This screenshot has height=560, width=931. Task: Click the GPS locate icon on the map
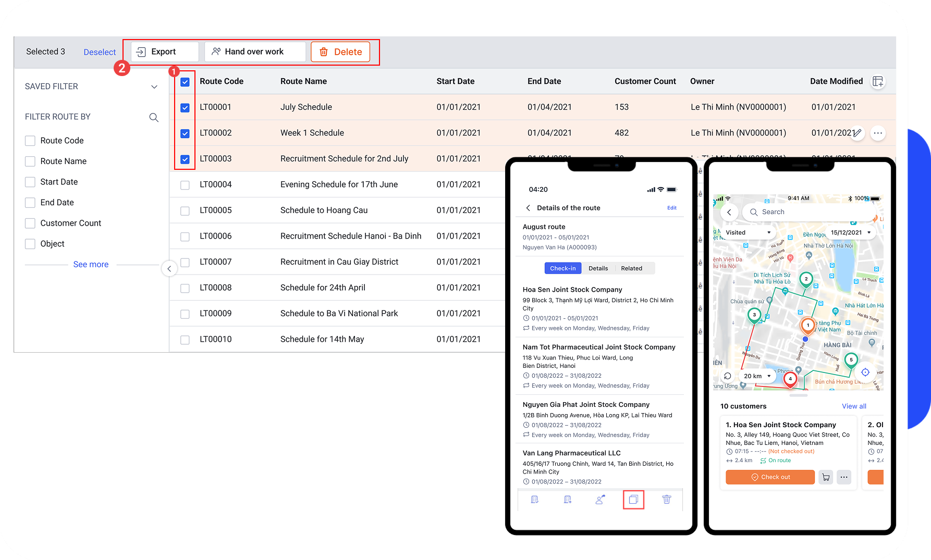point(865,372)
